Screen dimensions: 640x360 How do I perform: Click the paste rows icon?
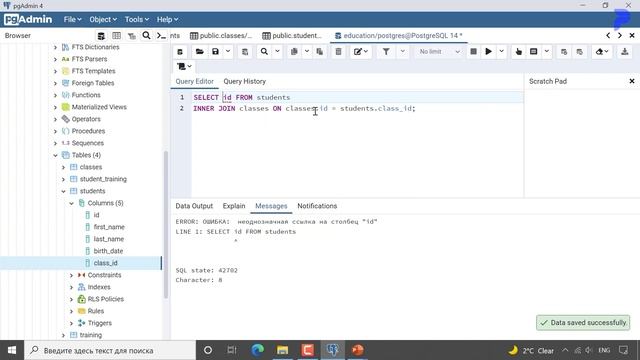tap(320, 52)
